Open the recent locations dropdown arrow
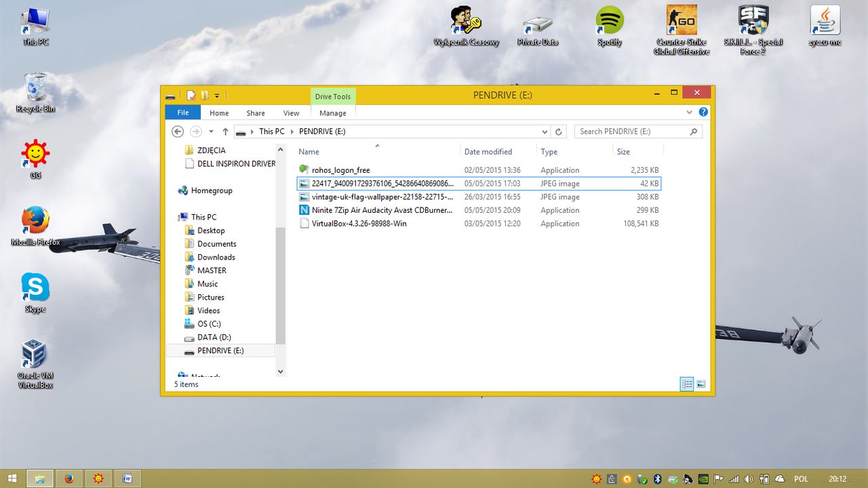Image resolution: width=868 pixels, height=488 pixels. pyautogui.click(x=212, y=131)
